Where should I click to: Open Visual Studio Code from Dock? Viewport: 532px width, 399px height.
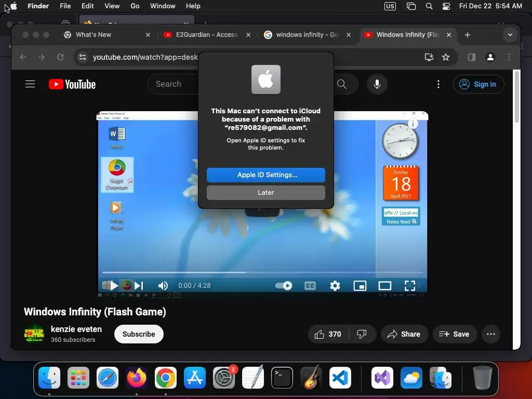pyautogui.click(x=340, y=378)
